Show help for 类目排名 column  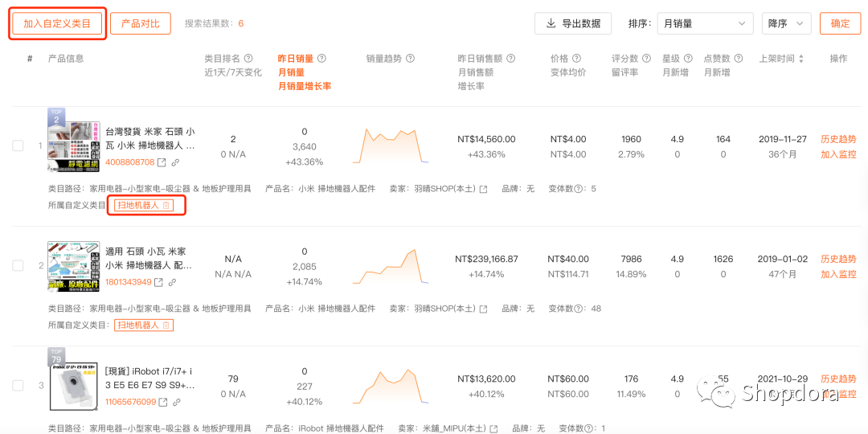(x=248, y=58)
